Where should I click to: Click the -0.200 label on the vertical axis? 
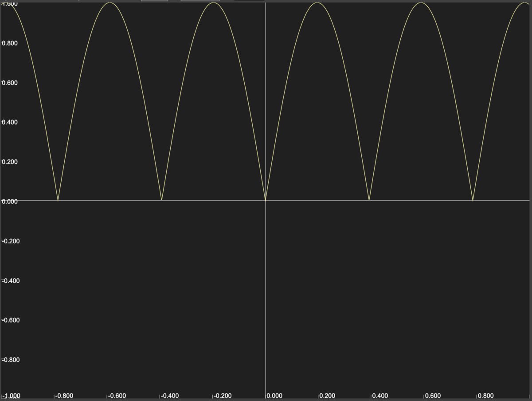12,241
